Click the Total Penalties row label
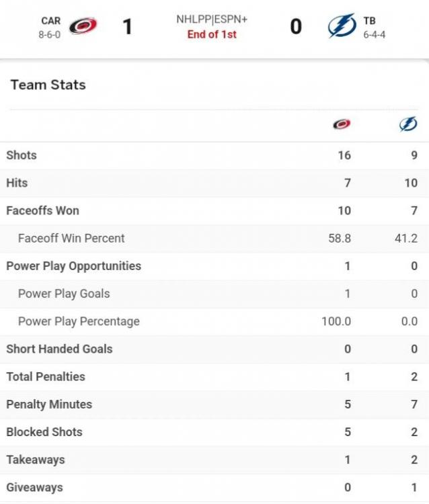Screen dimensions: 429x504 click(46, 377)
